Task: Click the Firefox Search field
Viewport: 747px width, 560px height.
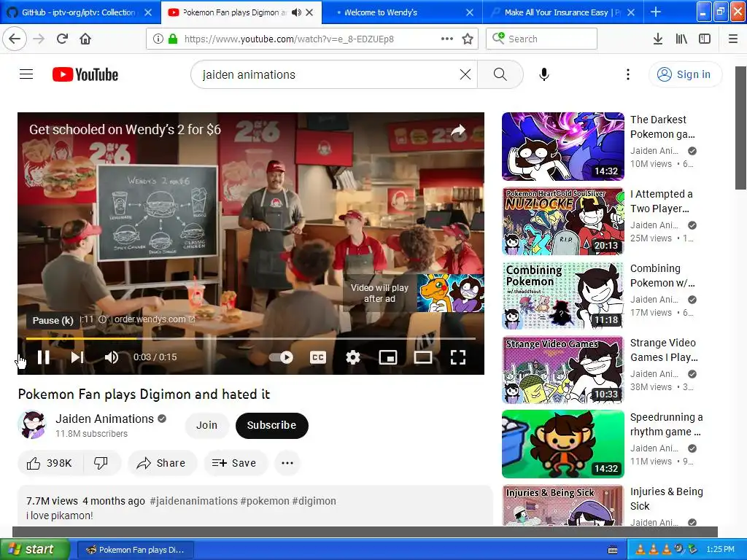Action: (x=542, y=39)
